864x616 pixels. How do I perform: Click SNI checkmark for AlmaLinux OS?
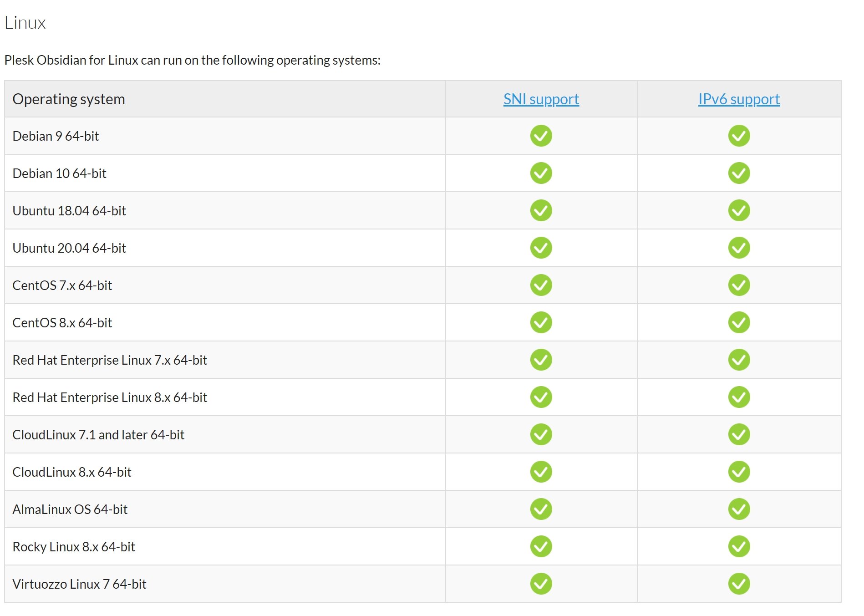(541, 509)
